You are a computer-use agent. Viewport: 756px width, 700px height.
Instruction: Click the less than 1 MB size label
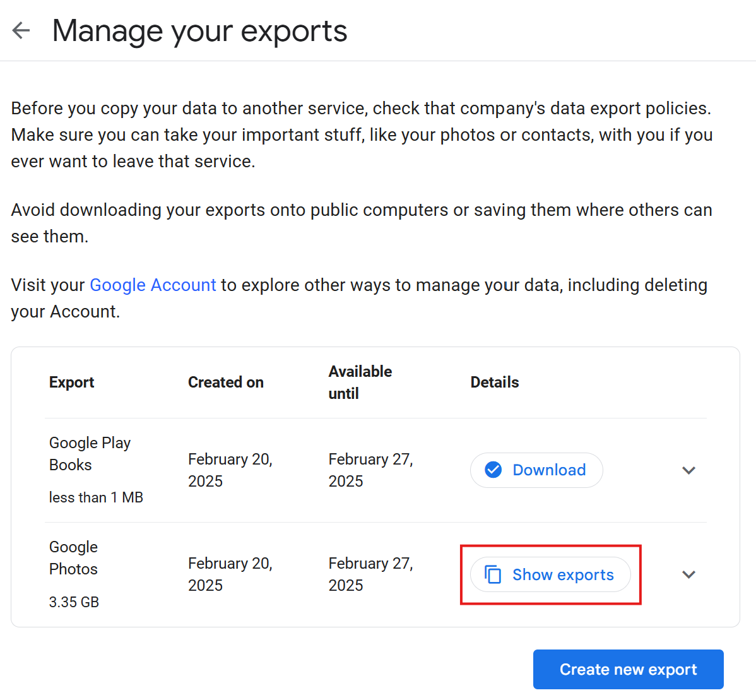tap(96, 497)
